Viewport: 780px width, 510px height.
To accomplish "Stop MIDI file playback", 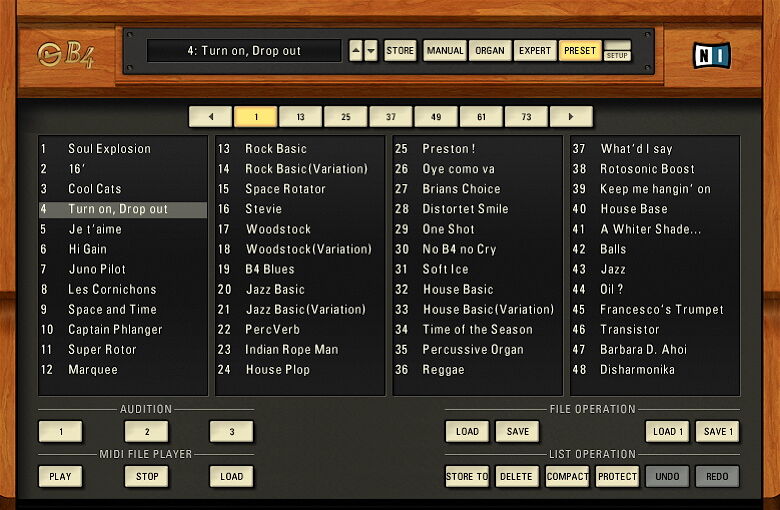I will tap(147, 477).
